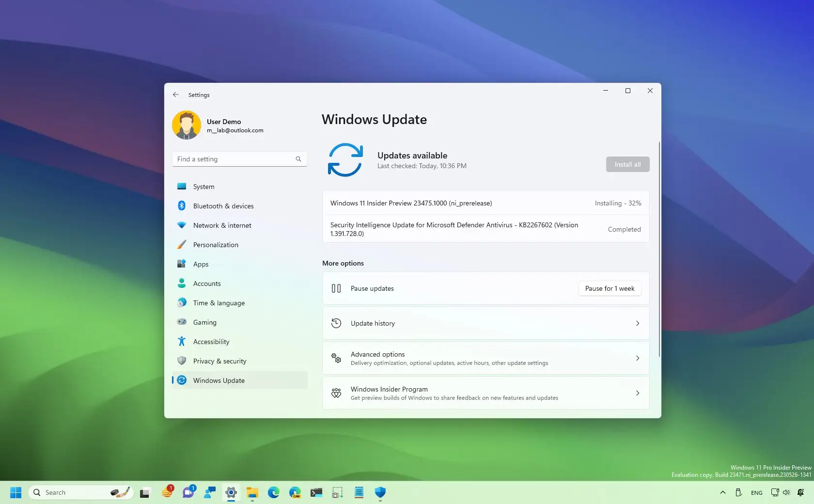The image size is (814, 504).
Task: Click the Find a setting search field
Action: 239,159
